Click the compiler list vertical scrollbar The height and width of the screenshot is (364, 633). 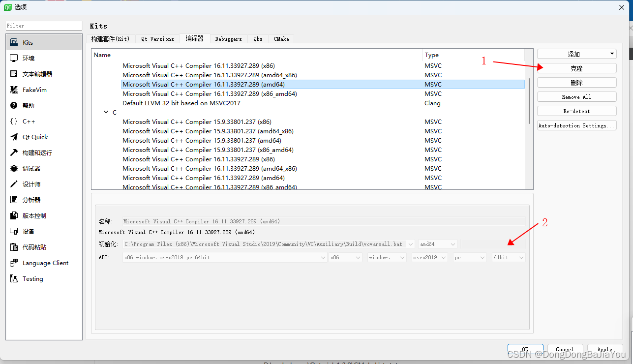(x=529, y=101)
